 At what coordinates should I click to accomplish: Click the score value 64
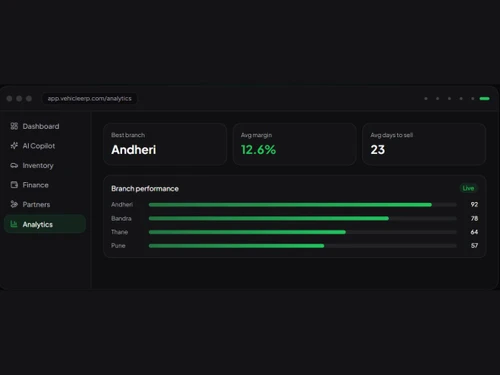point(474,232)
